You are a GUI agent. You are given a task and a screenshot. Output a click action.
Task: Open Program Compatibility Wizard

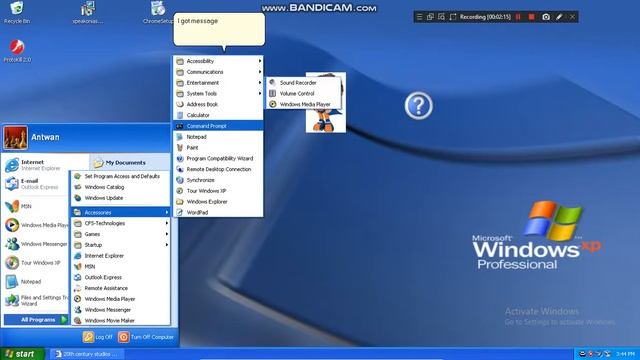(218, 158)
